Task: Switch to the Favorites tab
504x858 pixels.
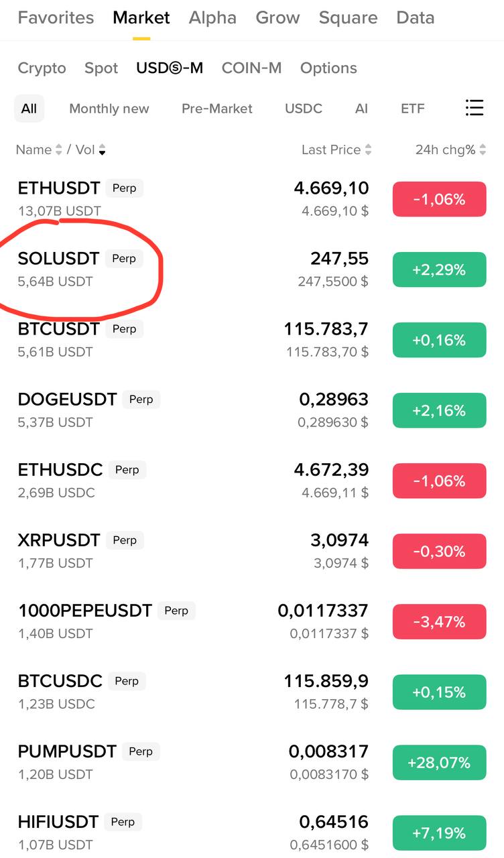Action: (56, 17)
